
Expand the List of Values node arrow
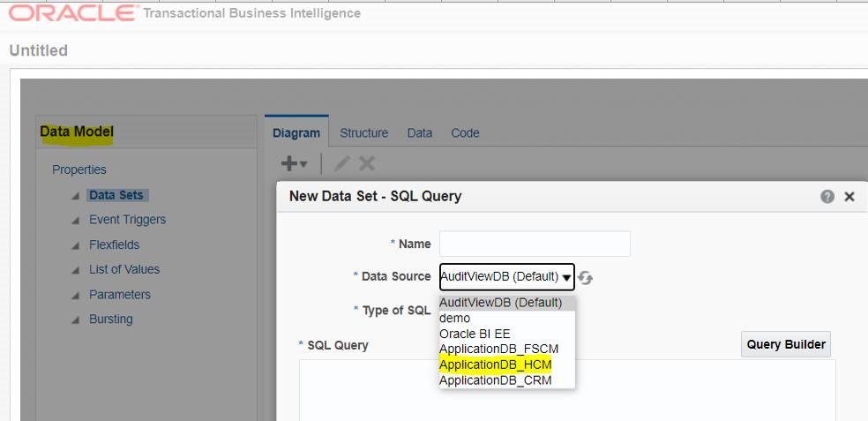pyautogui.click(x=75, y=270)
